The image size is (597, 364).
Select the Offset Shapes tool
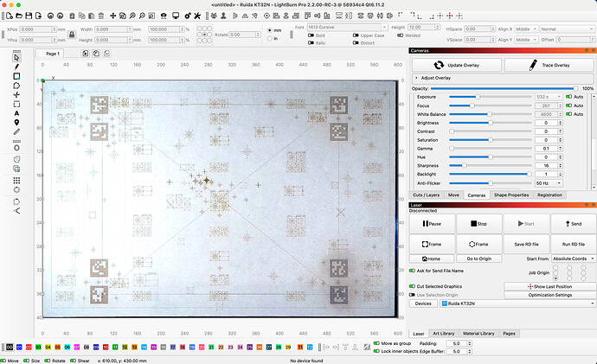coord(16,148)
